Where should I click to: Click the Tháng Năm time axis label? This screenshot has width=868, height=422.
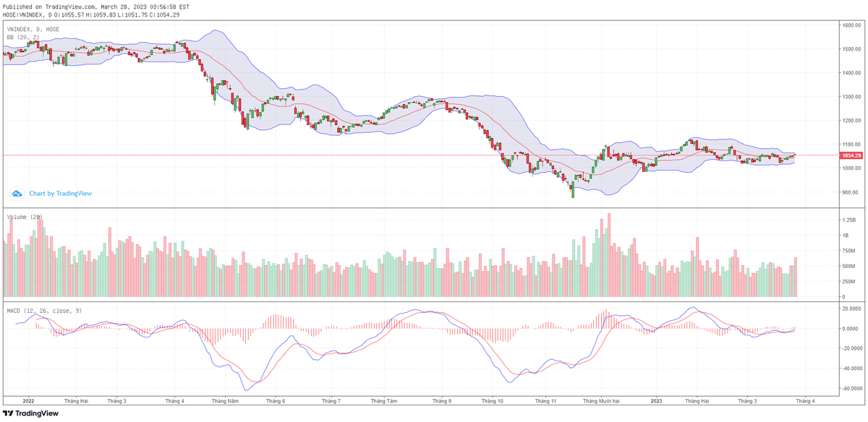click(225, 400)
